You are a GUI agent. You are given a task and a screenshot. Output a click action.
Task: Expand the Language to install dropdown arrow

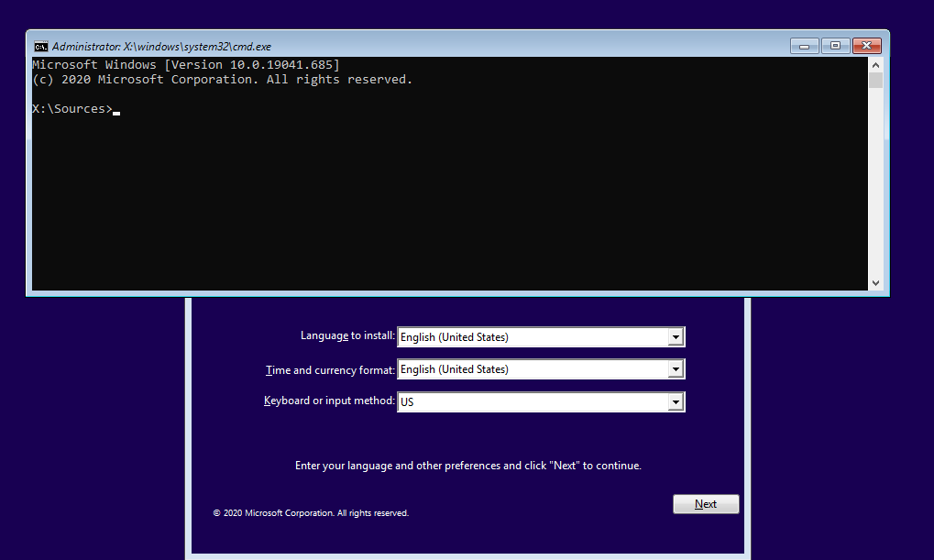click(676, 337)
